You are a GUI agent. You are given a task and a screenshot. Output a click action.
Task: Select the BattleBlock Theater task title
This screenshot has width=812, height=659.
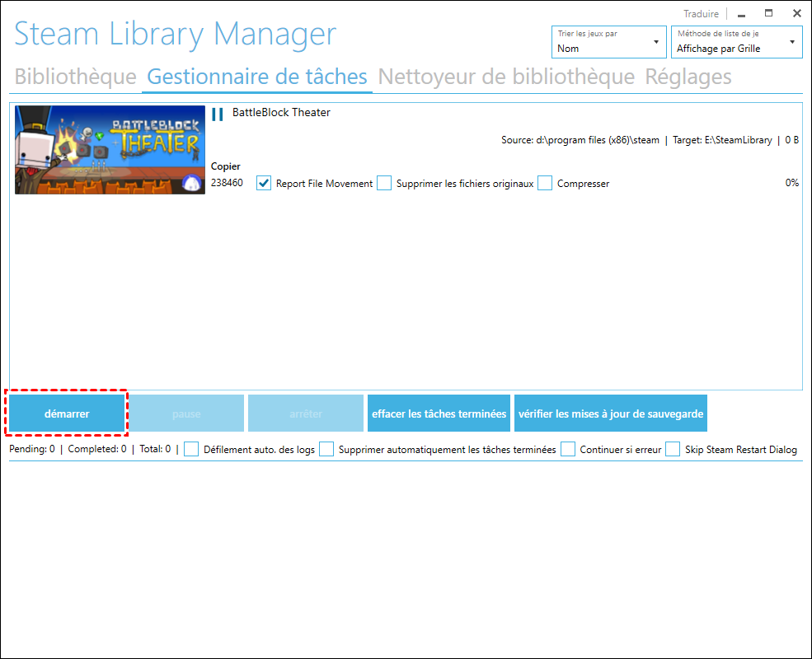click(x=281, y=112)
